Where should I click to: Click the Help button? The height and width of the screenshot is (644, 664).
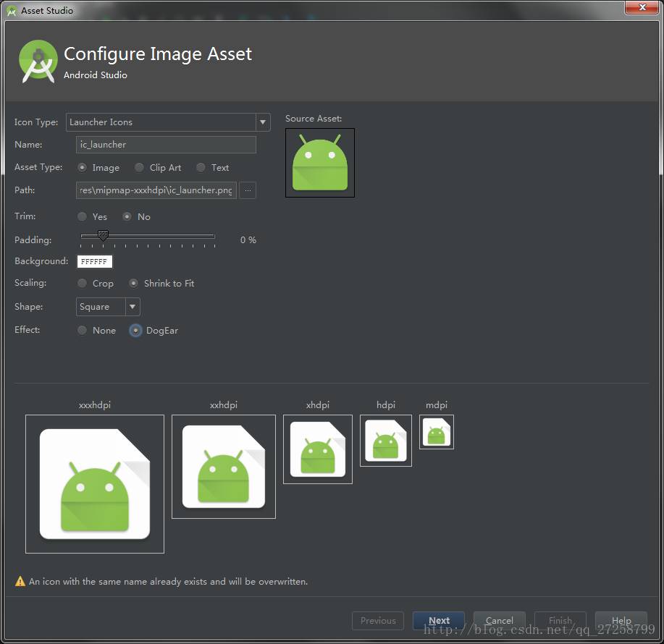(x=621, y=621)
